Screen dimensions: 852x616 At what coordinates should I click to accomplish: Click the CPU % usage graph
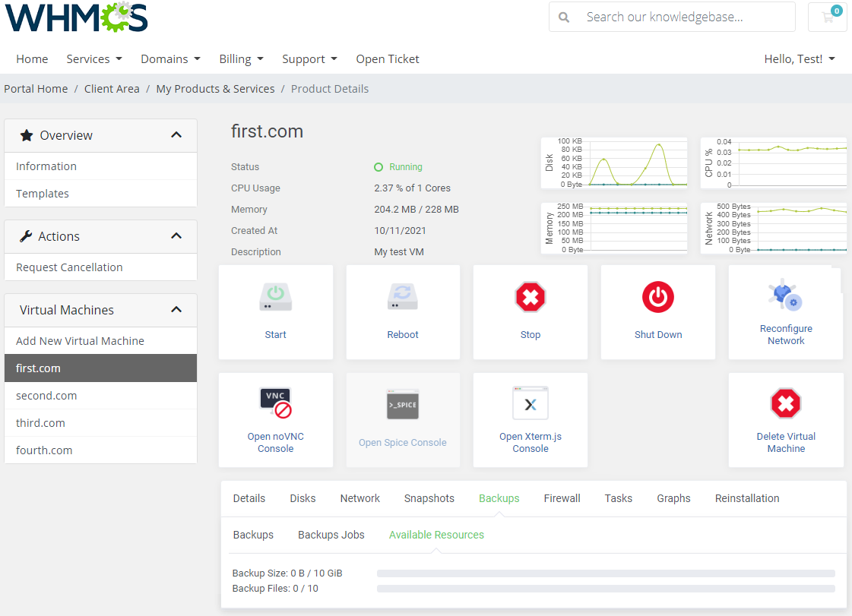774,163
